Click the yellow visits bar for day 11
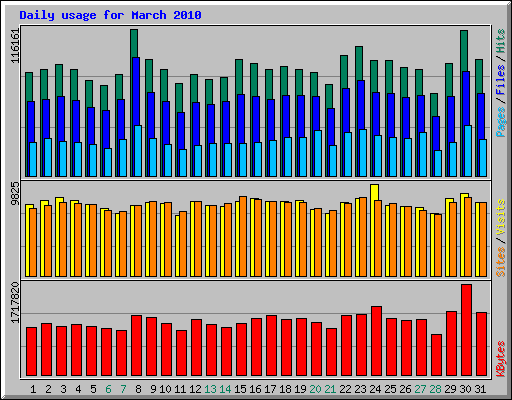Viewport: 512px width, 400px height. (177, 246)
